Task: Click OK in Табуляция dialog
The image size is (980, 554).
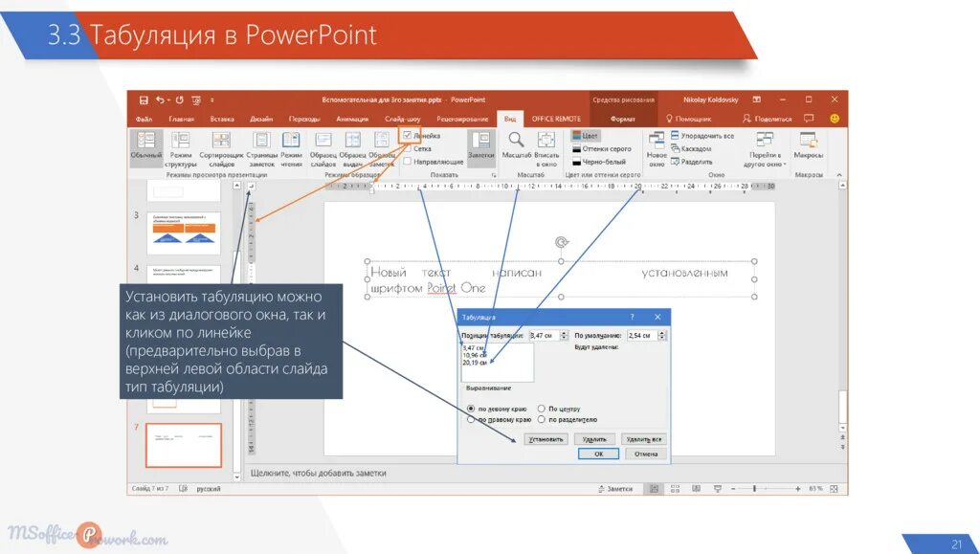Action: tap(598, 454)
